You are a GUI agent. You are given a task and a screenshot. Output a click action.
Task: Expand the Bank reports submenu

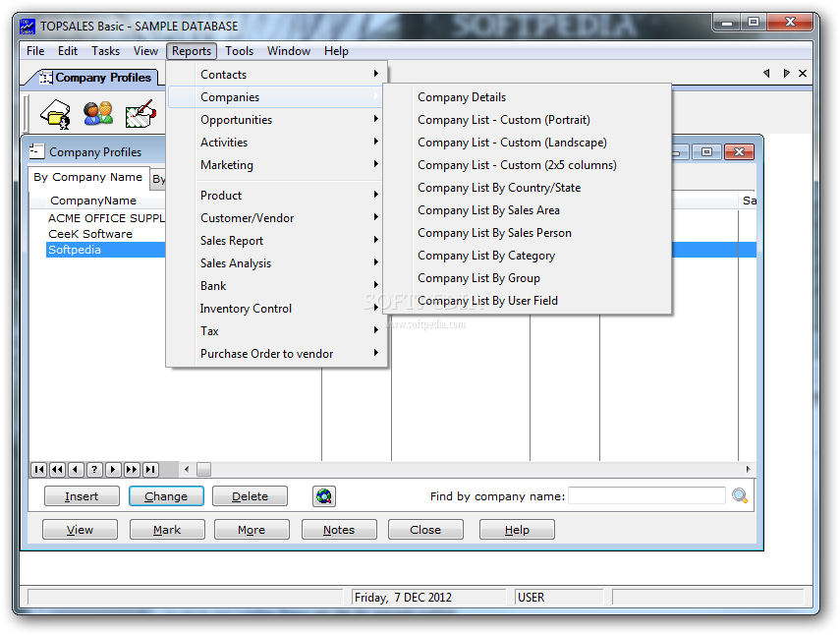277,286
